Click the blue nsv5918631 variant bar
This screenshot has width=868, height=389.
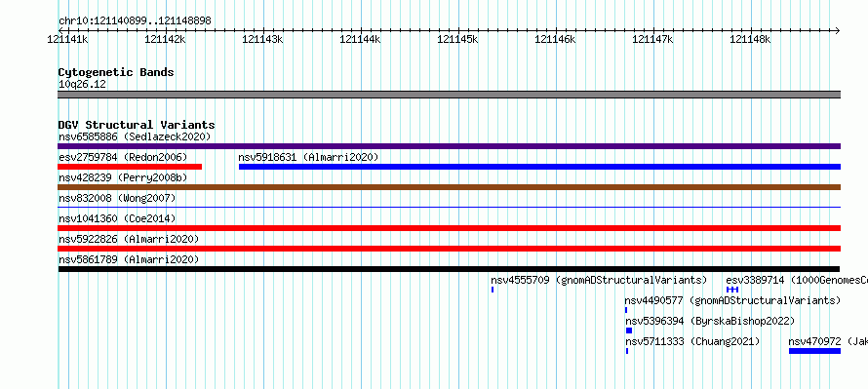coord(539,167)
